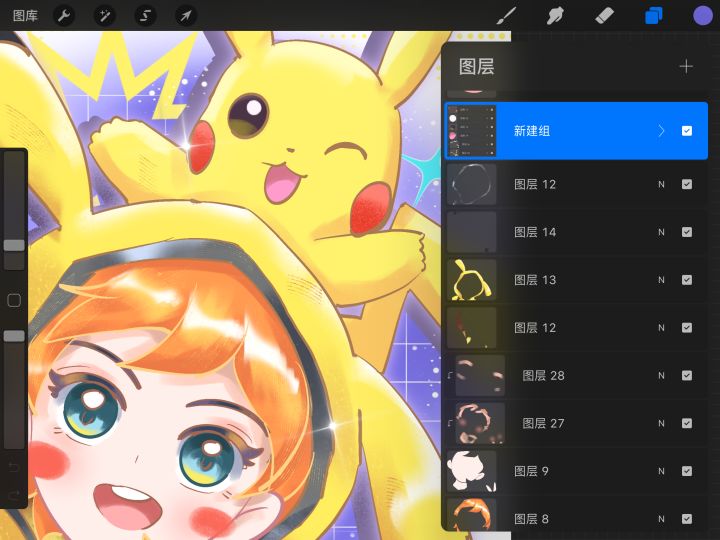Toggle visibility of 新建组 group

coord(686,131)
